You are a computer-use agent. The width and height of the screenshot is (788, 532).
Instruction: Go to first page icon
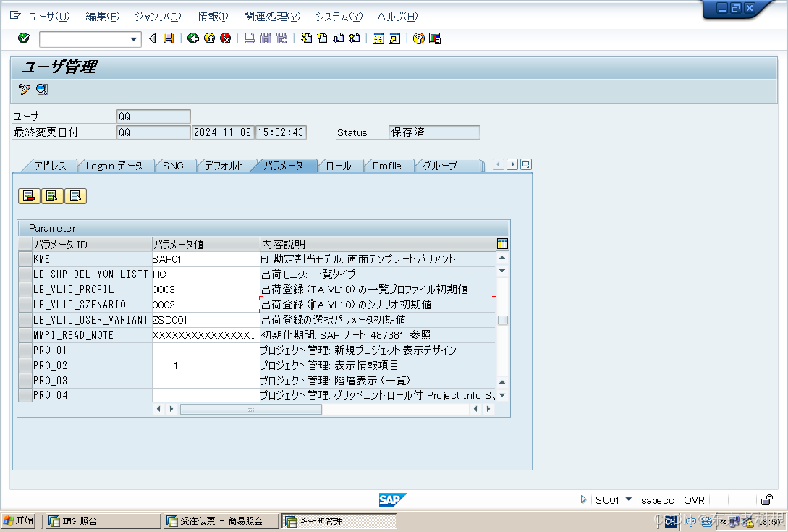pos(306,38)
